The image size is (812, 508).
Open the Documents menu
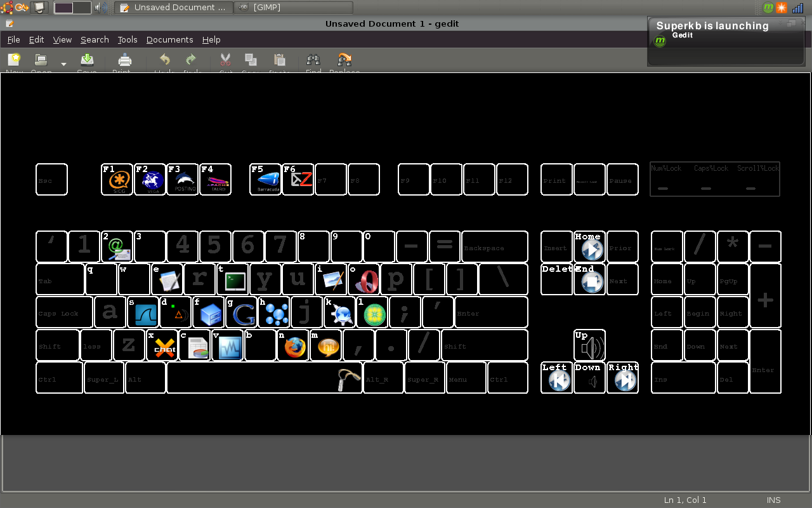(169, 39)
